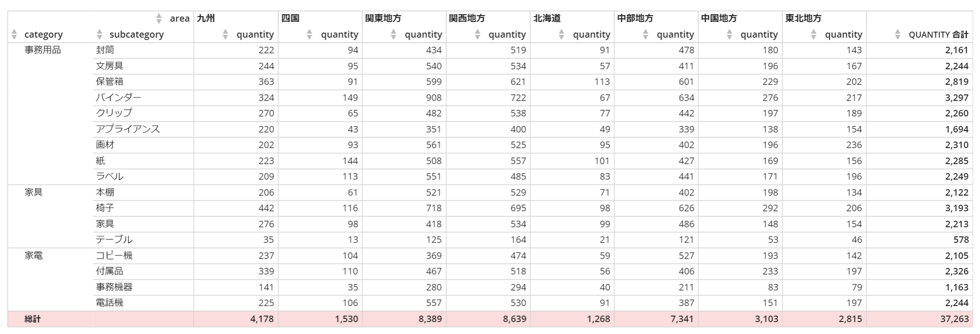
Task: Click the バインダー row total 3,297
Action: click(x=957, y=98)
